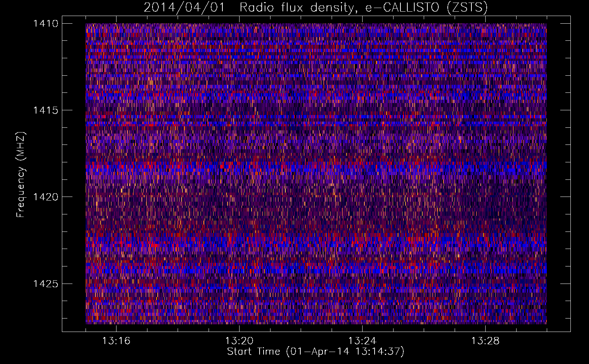Viewport: 589px width, 364px height.
Task: Click the 13:28 time tick label
Action: [x=485, y=341]
